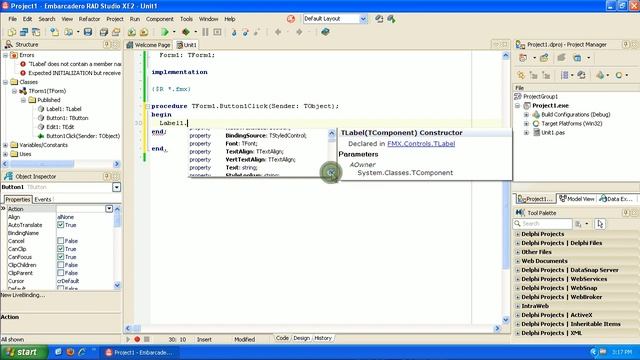Open the Project menu
Viewport: 640px width, 360px height.
point(115,19)
